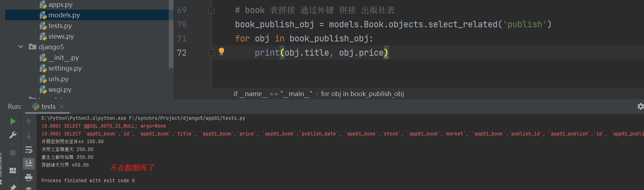Click up the stack trace arrow
Screen dimensions: 644x190
[x=29, y=122]
